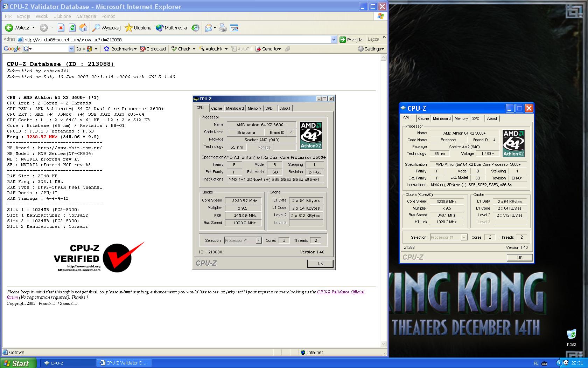The image size is (588, 368).
Task: Open address bar URL history dropdown
Action: click(334, 40)
